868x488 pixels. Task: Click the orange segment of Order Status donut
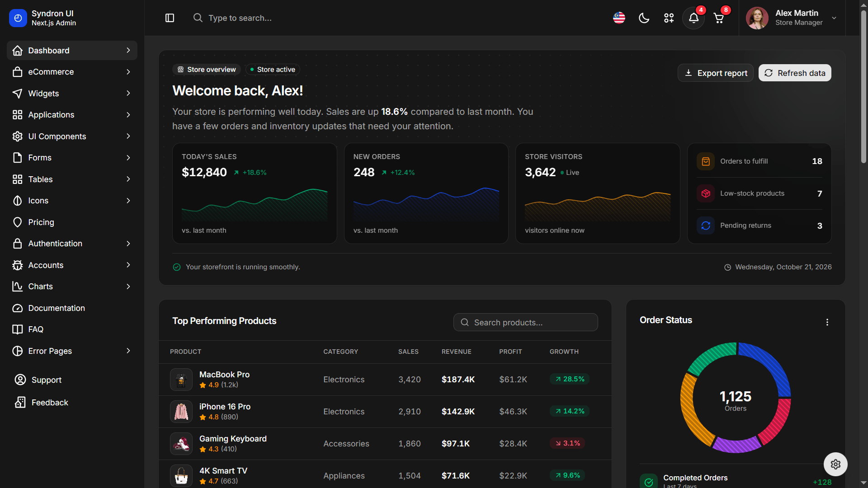pos(693,410)
